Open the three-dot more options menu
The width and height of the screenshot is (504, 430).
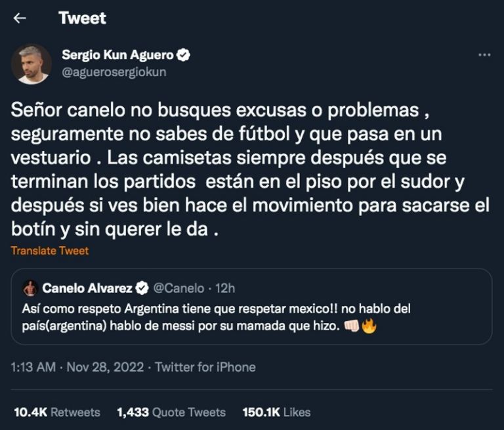484,55
